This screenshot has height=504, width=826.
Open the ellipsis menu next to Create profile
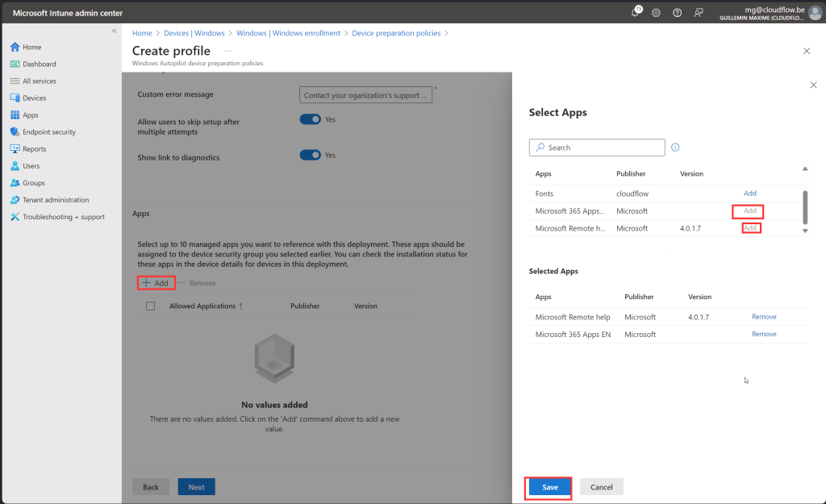click(x=227, y=51)
